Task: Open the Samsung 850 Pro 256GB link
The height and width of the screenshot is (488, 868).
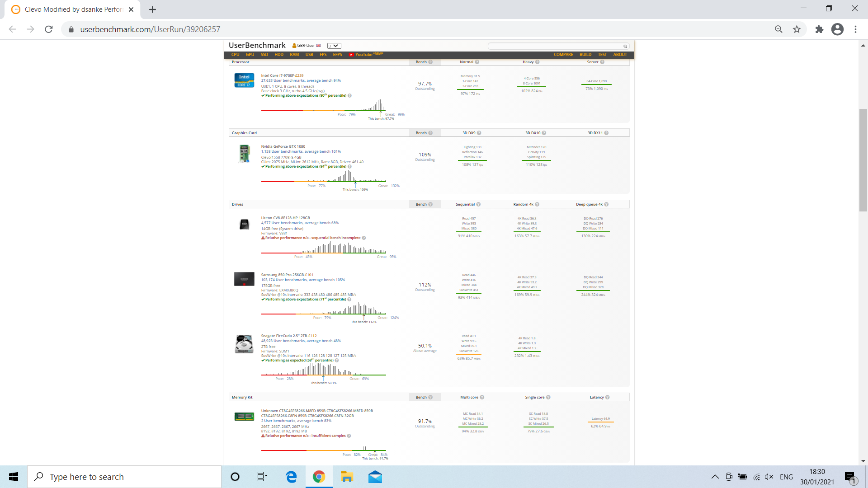Action: click(283, 275)
